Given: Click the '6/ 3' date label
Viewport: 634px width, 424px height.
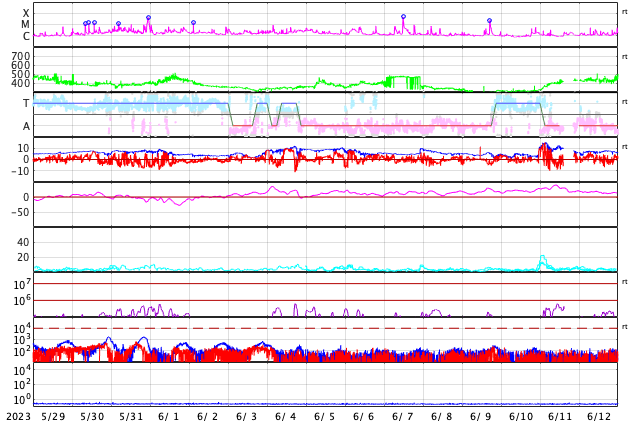Looking at the screenshot, I should click(x=246, y=416).
